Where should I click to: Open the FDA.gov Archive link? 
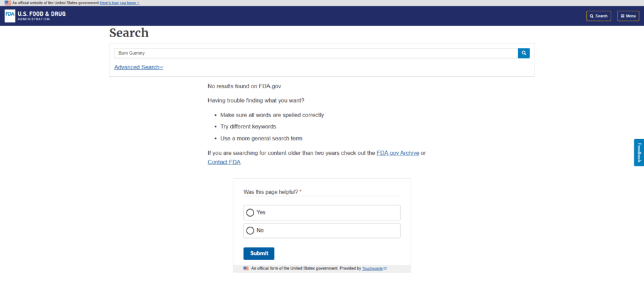tap(397, 153)
